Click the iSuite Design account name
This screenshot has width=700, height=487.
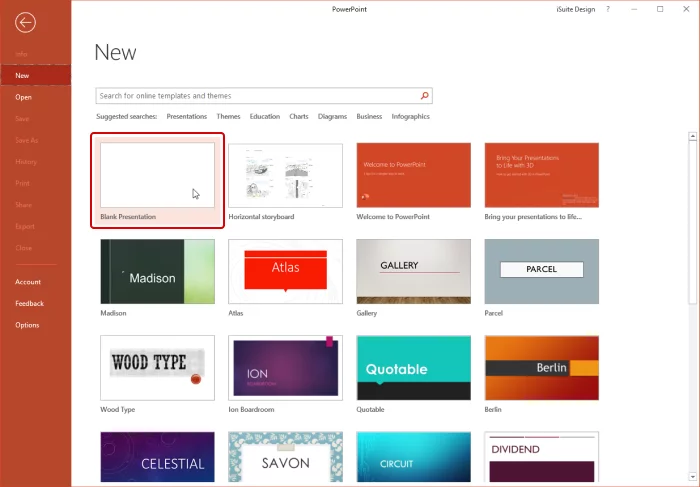click(x=575, y=9)
